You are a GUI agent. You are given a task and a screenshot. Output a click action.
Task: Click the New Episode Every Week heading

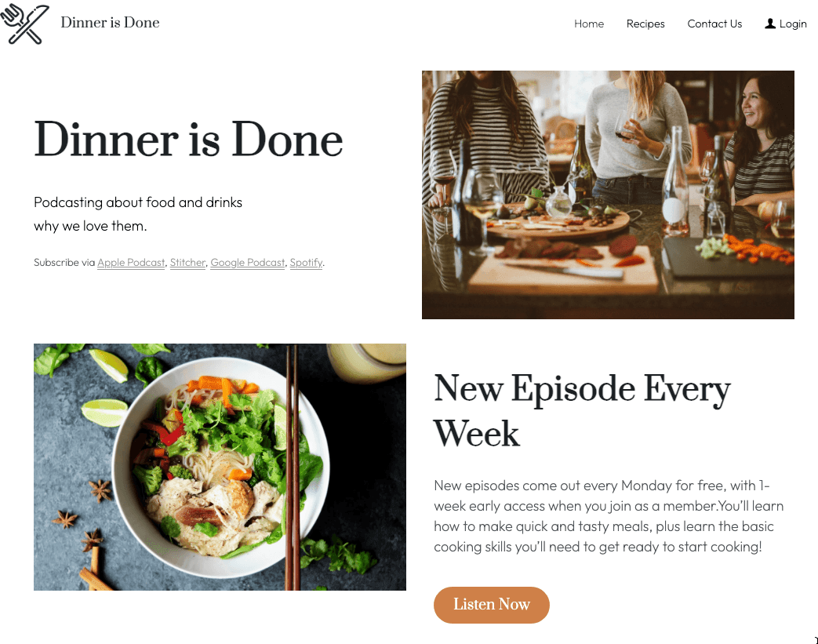582,411
